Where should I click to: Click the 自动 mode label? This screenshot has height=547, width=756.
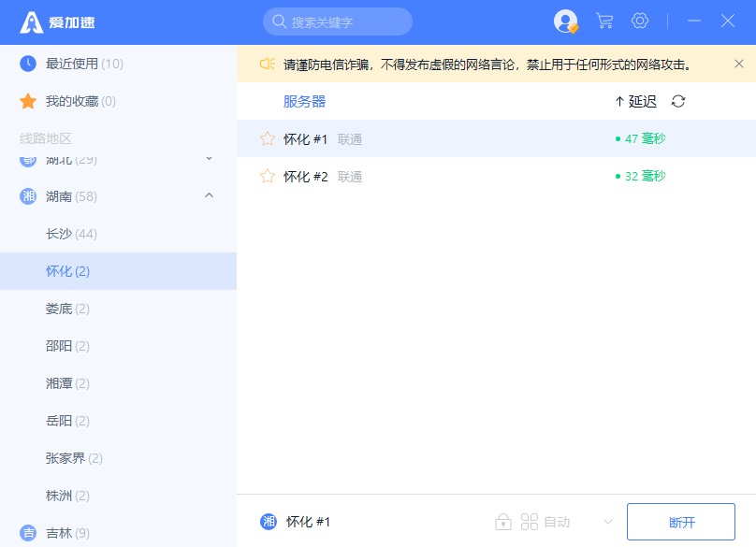(557, 522)
